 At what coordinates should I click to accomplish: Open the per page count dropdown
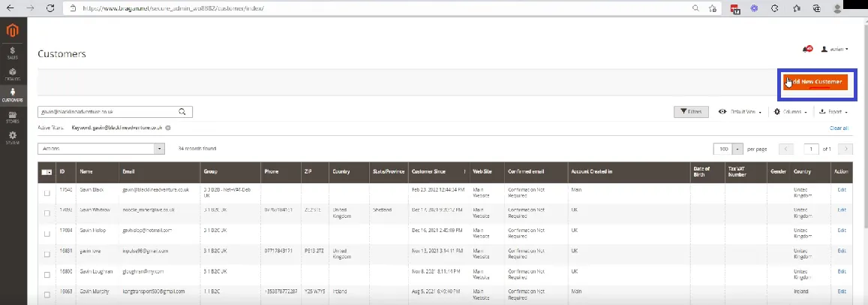click(x=728, y=149)
